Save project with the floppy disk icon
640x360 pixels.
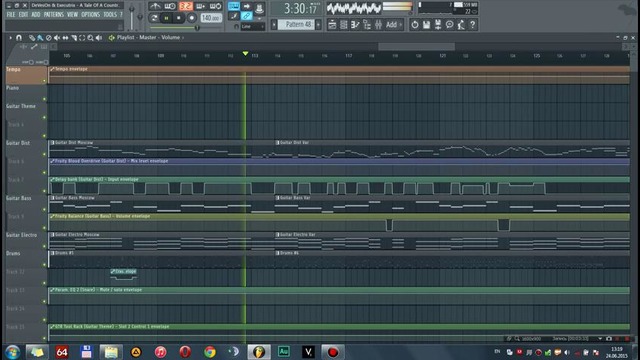(x=426, y=25)
